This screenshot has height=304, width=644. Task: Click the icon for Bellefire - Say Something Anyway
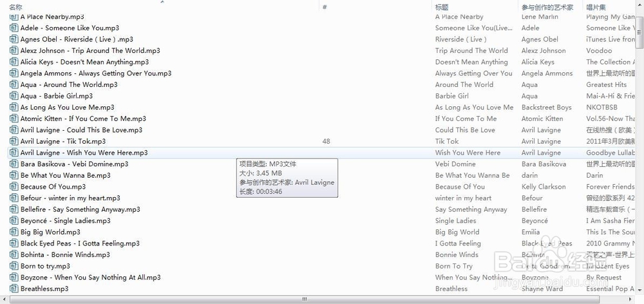coord(14,209)
